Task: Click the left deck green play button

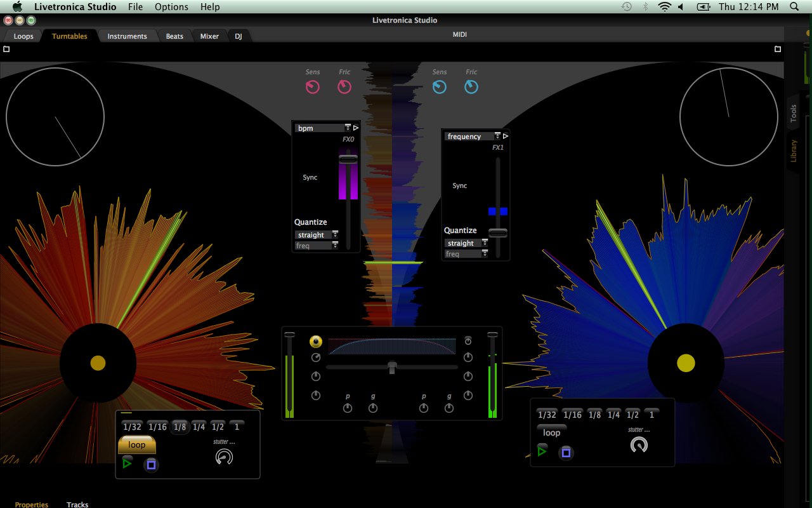Action: click(x=127, y=464)
